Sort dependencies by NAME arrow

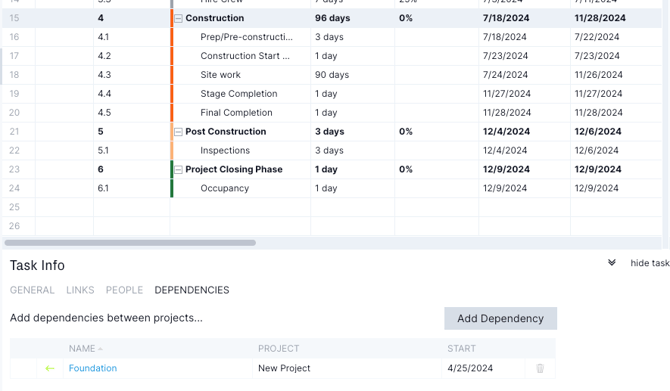point(100,349)
